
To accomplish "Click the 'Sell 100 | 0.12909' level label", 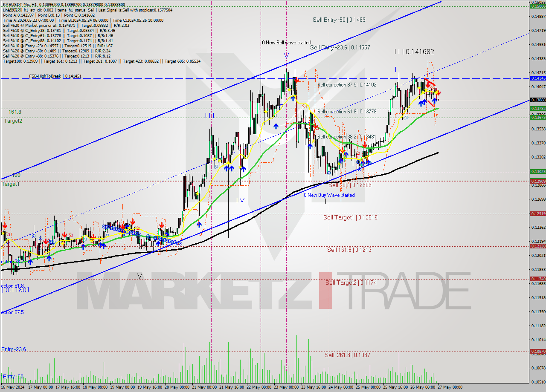I will [350, 185].
